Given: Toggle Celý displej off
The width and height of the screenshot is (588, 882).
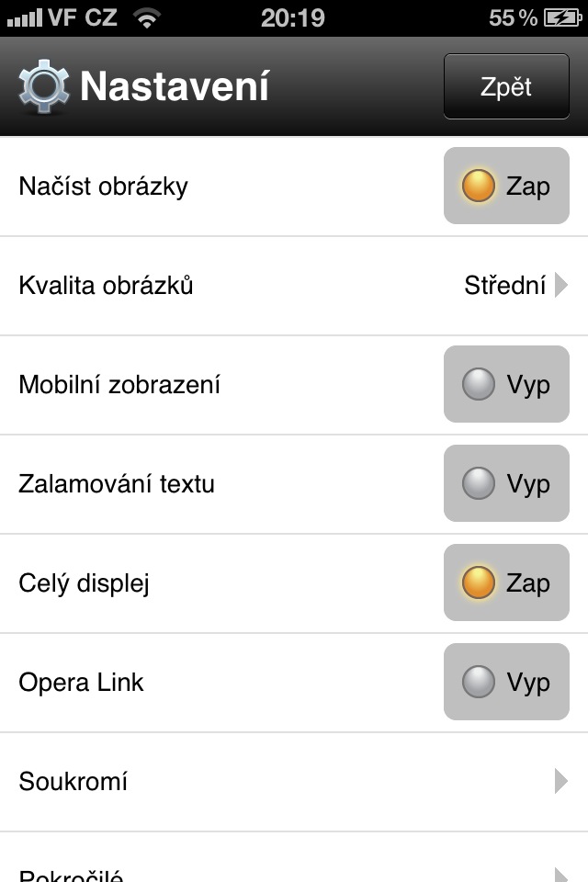Looking at the screenshot, I should (506, 582).
